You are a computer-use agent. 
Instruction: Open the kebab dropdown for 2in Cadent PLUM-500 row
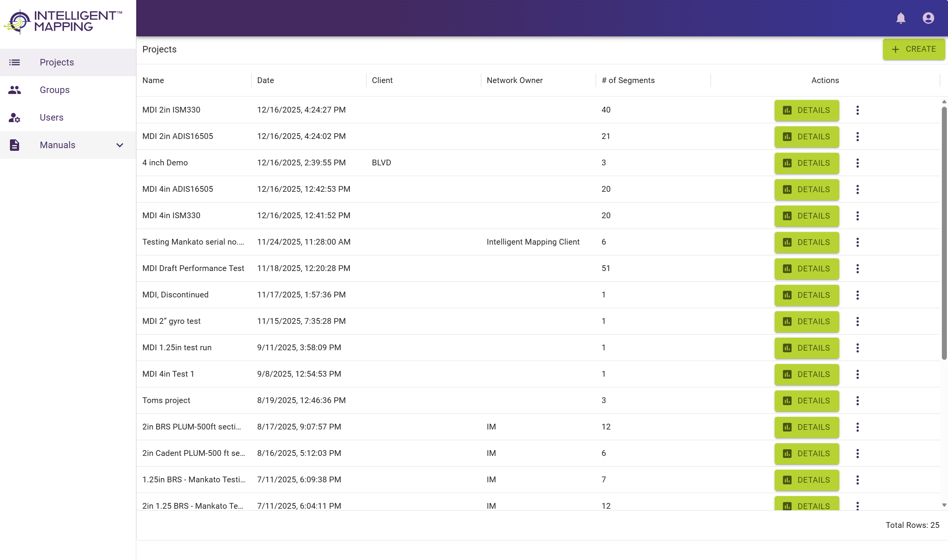[x=857, y=453]
